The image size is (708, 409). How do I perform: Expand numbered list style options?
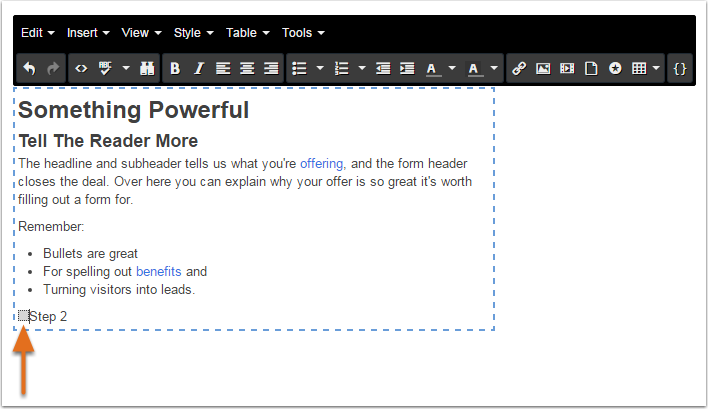click(362, 69)
